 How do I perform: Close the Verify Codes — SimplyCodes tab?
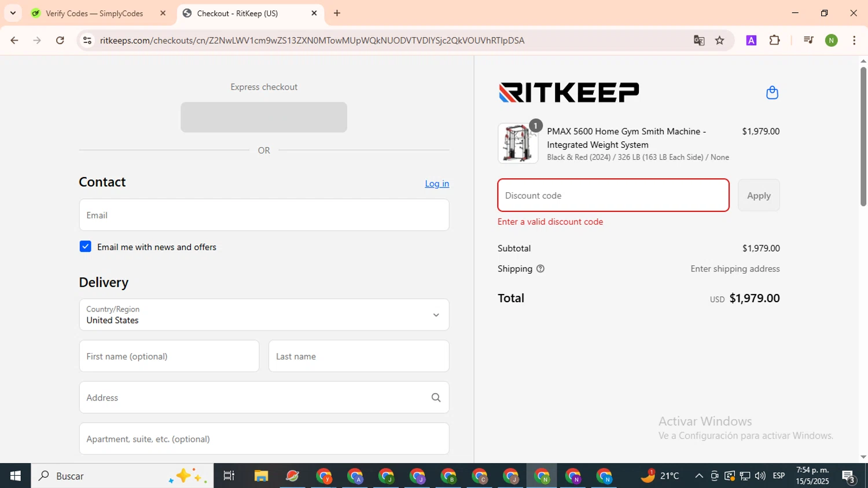click(163, 13)
